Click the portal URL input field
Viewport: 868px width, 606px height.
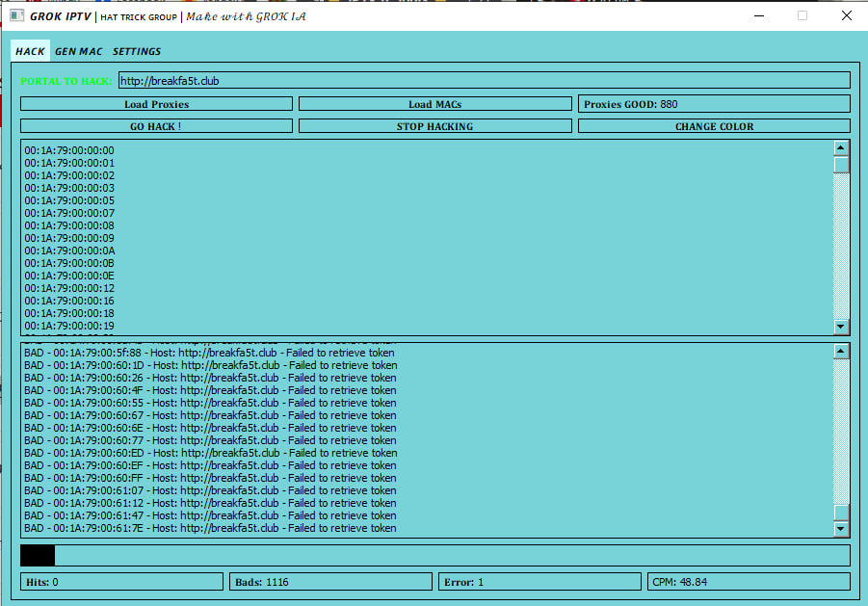(x=484, y=81)
